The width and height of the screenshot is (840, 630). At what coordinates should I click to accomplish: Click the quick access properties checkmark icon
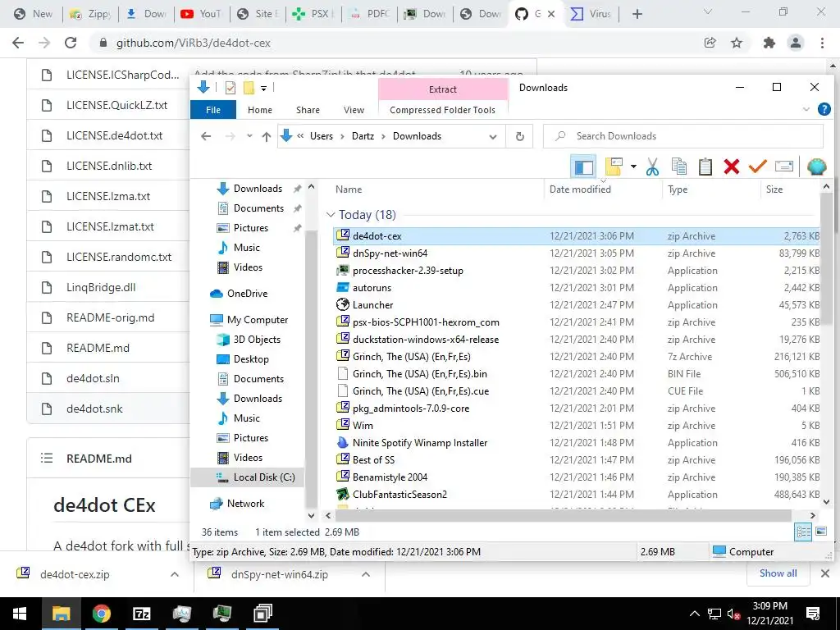[x=231, y=88]
